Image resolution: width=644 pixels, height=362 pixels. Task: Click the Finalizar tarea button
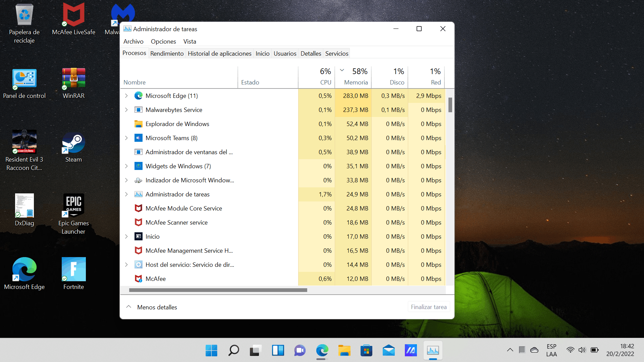click(428, 307)
